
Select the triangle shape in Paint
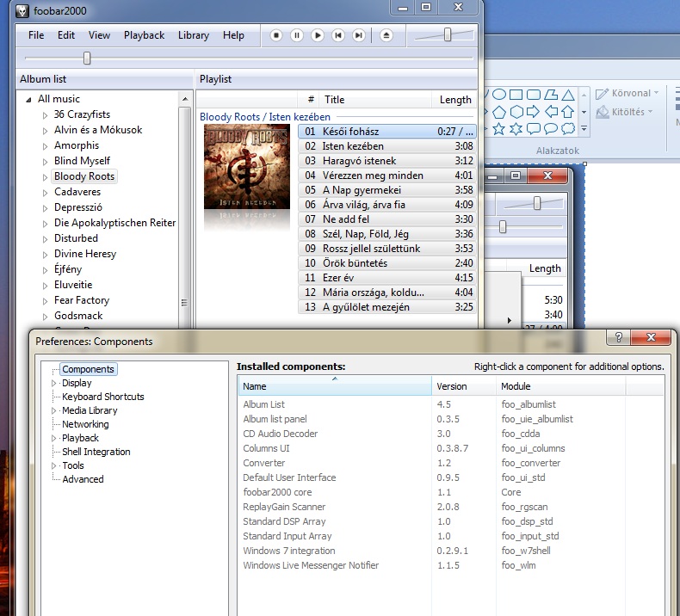tap(568, 95)
